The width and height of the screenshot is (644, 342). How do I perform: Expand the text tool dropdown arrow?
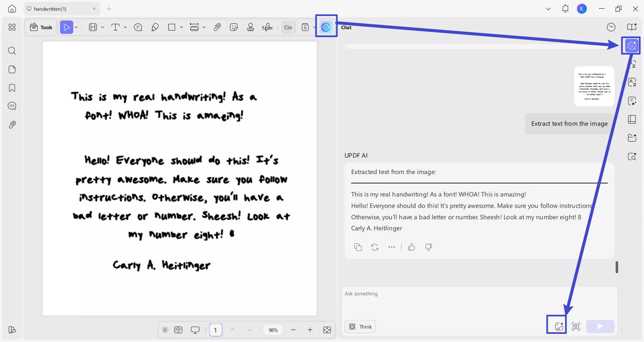(125, 27)
